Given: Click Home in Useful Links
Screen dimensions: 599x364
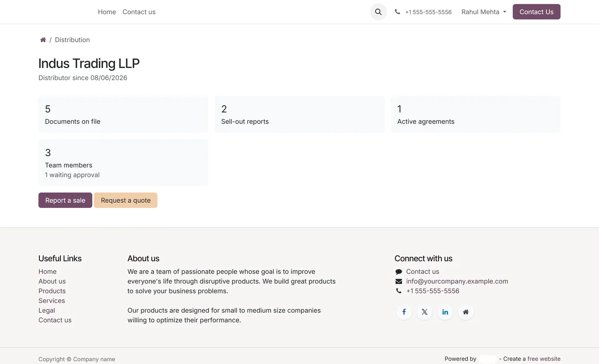Looking at the screenshot, I should point(47,272).
